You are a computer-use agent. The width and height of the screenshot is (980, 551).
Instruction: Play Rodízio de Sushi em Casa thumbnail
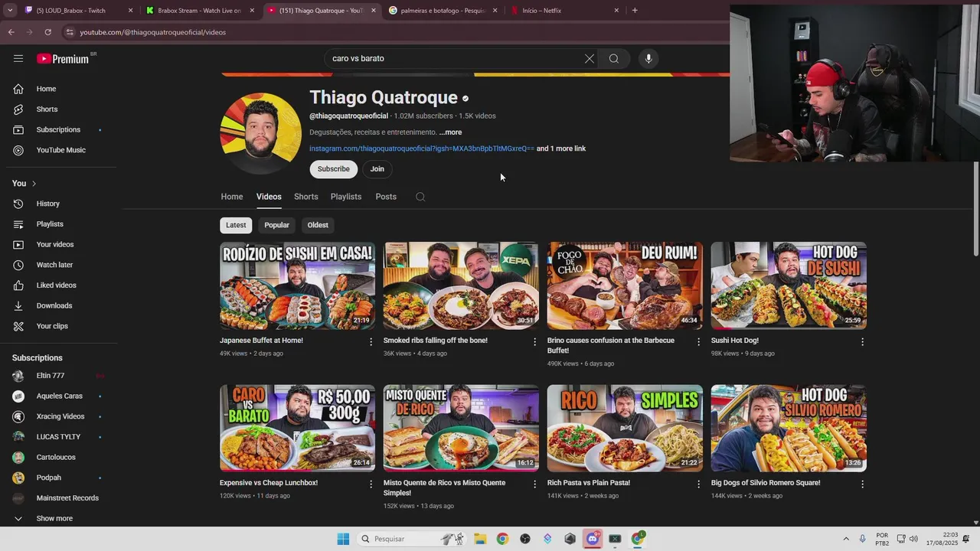point(297,285)
